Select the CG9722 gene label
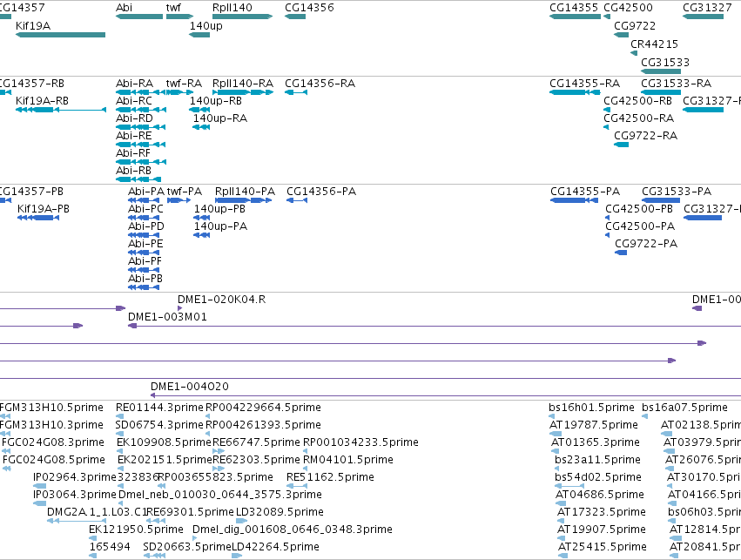 click(635, 26)
